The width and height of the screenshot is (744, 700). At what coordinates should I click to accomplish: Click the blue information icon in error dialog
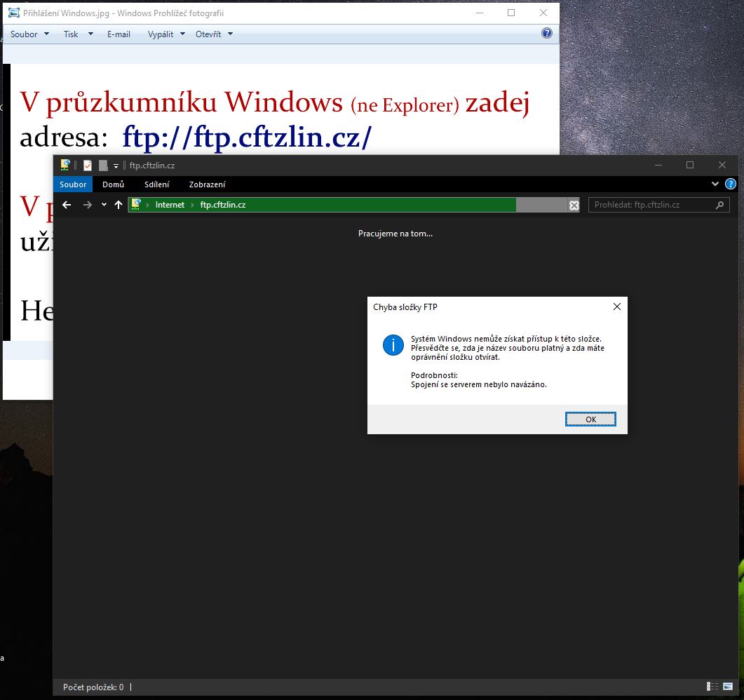coord(393,345)
